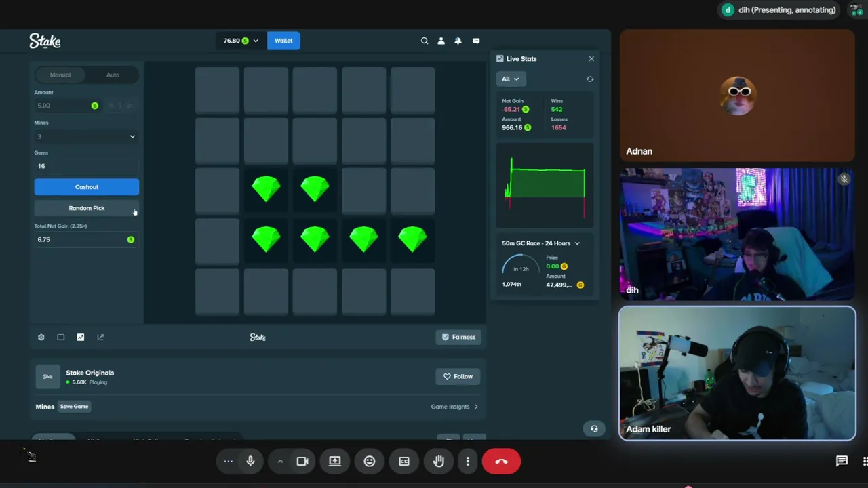Expand the balance currency dropdown
868x488 pixels.
click(241, 41)
